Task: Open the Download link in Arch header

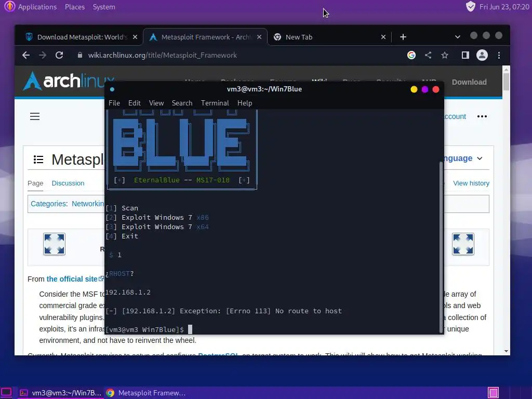Action: coord(469,82)
